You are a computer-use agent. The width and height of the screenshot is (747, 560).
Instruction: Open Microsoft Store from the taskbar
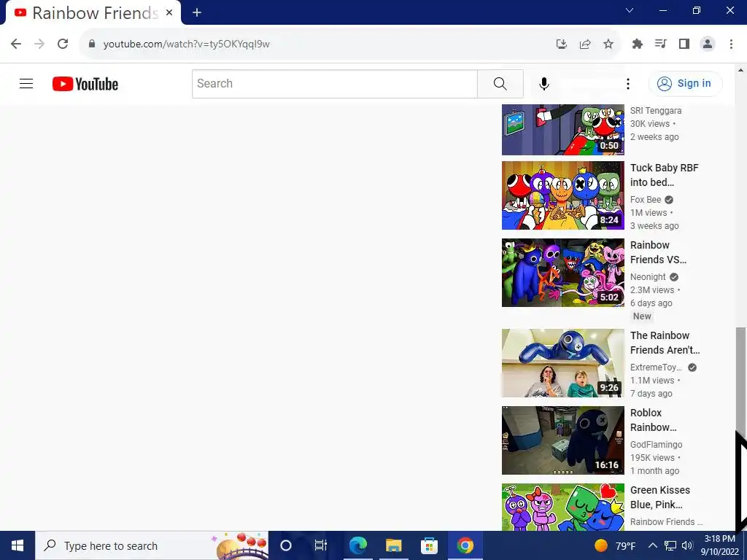coord(429,545)
